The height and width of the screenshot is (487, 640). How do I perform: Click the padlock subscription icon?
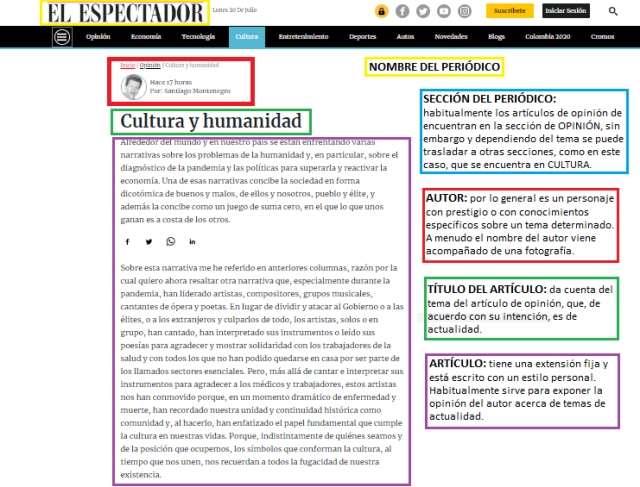381,11
